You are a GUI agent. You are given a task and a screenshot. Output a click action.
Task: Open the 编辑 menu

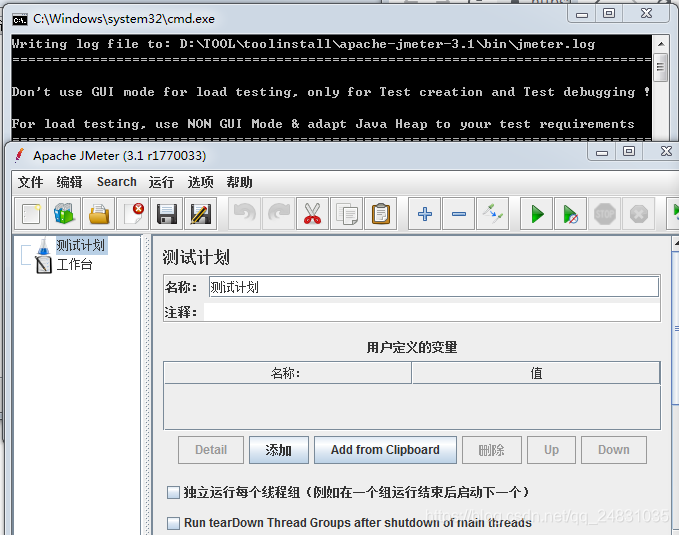coord(69,182)
